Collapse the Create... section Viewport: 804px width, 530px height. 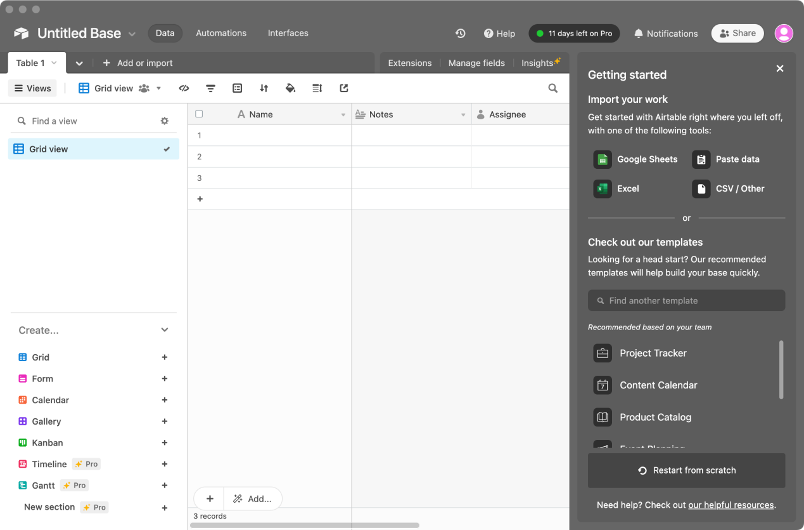(x=165, y=330)
